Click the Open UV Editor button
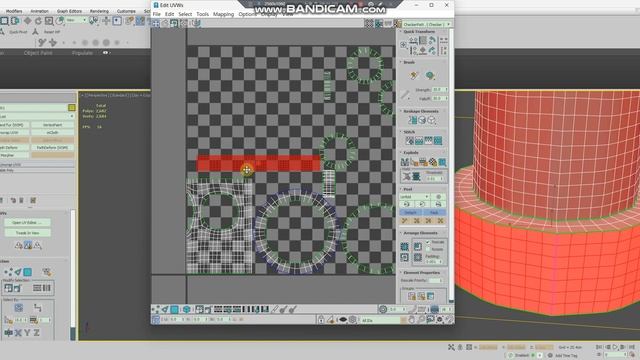The height and width of the screenshot is (360, 640). [27, 222]
